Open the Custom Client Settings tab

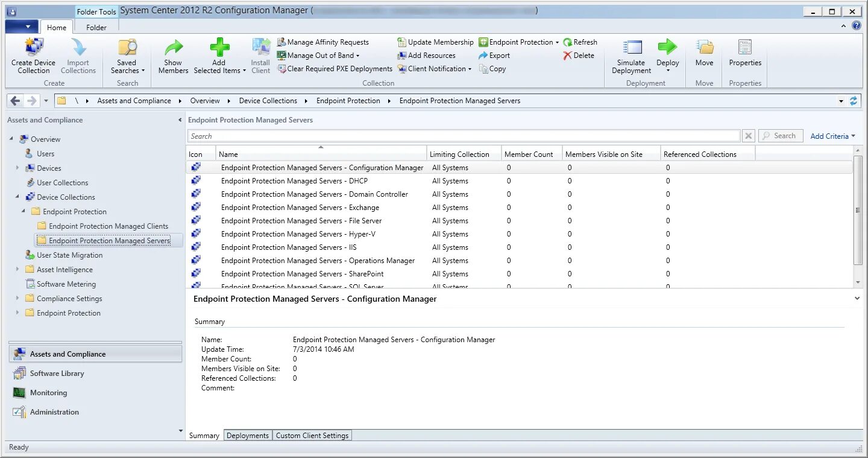tap(312, 436)
